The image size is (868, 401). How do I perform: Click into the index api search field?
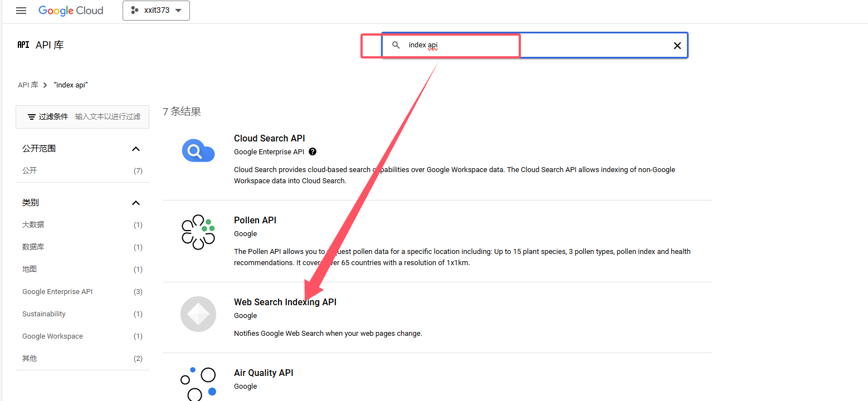pyautogui.click(x=535, y=45)
